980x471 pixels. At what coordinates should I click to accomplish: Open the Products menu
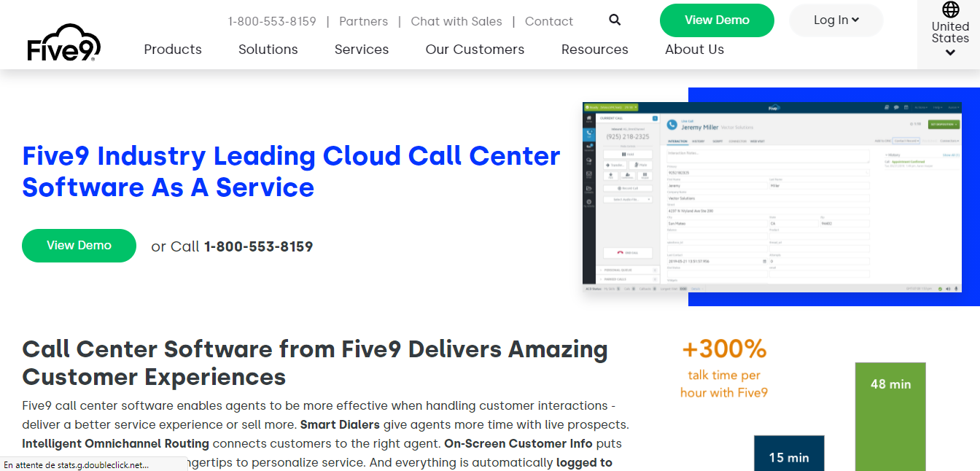173,50
